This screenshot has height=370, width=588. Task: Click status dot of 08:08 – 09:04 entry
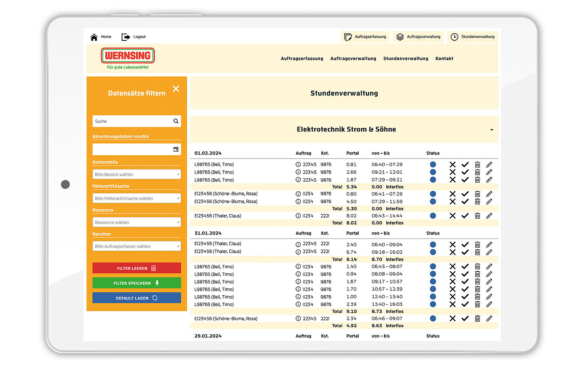(433, 274)
